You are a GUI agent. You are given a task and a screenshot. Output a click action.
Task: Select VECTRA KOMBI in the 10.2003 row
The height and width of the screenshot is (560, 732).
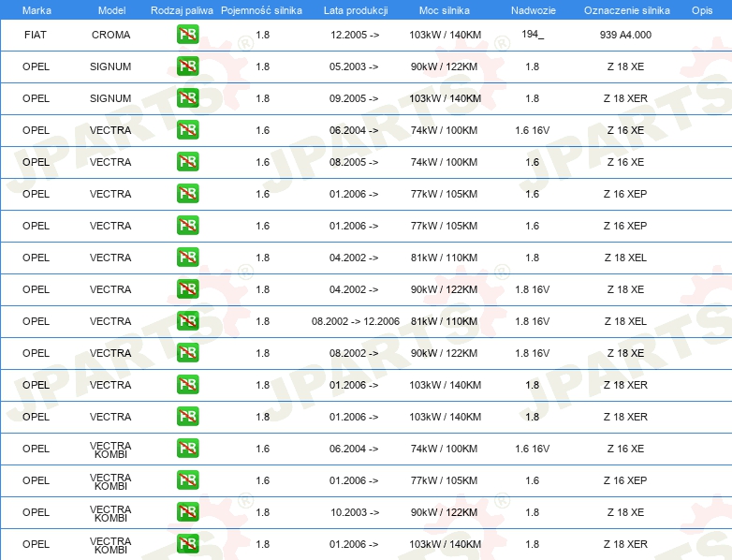tap(110, 513)
